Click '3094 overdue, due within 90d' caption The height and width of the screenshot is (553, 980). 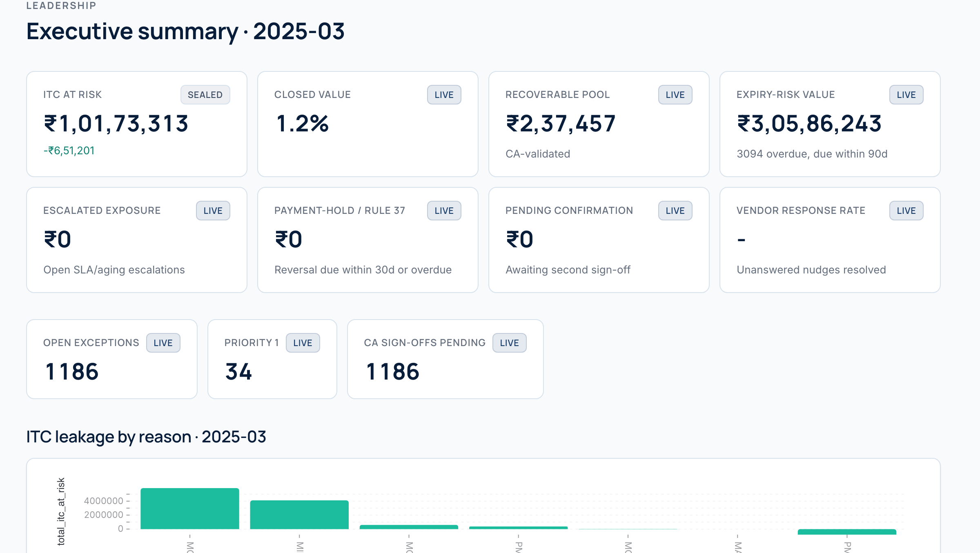[x=812, y=154]
